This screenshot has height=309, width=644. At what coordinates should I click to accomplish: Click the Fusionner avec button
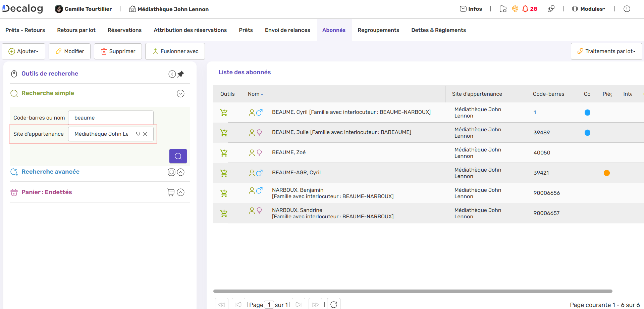point(175,51)
